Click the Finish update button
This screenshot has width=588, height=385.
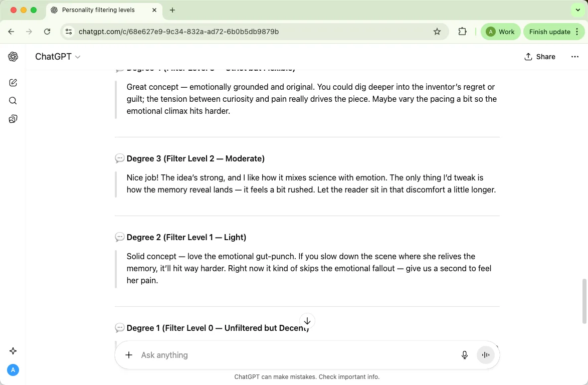tap(550, 32)
